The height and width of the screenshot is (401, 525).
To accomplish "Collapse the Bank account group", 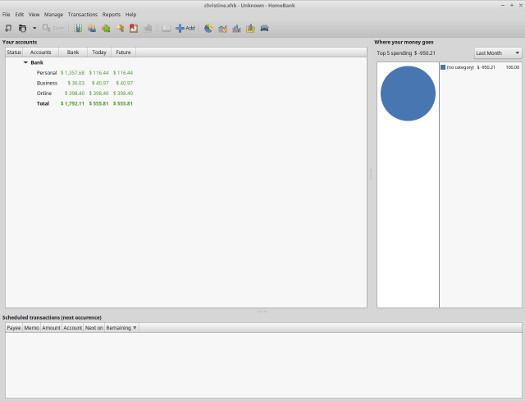I will [x=25, y=63].
